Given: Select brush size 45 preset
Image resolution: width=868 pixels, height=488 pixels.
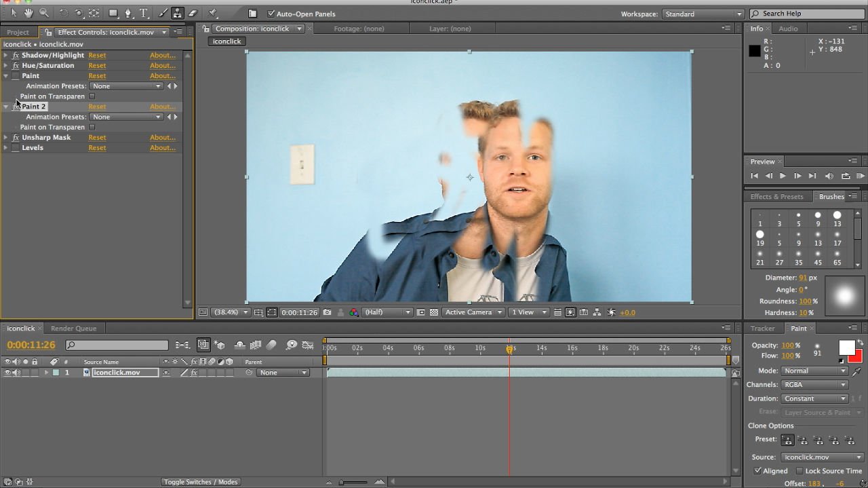Looking at the screenshot, I should [x=818, y=258].
